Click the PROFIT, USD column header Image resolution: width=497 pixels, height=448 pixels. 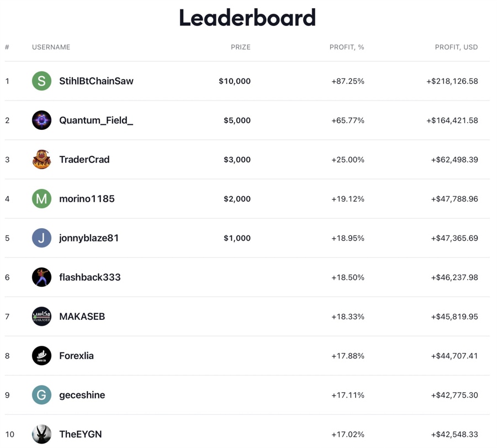456,48
